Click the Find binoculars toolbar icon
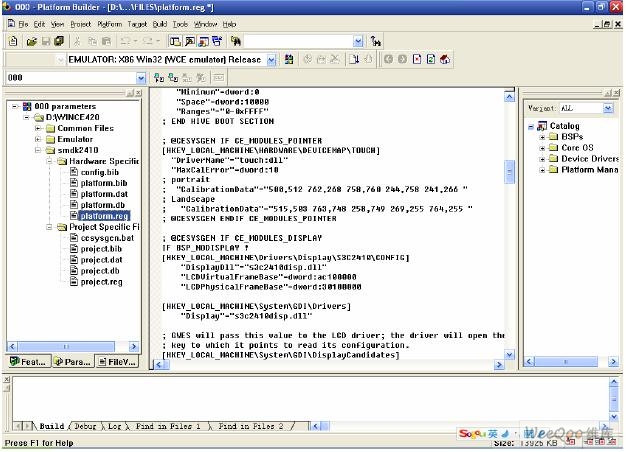Screen dimensions: 626x452 pyautogui.click(x=236, y=41)
